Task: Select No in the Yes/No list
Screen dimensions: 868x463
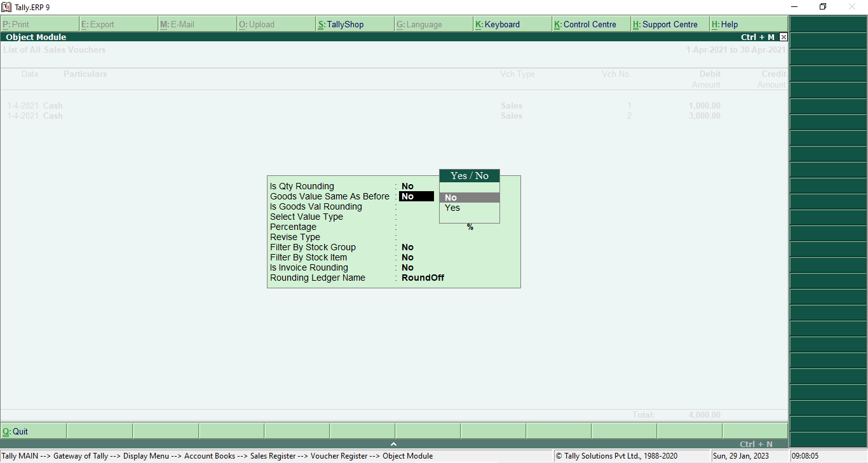Action: [x=451, y=198]
